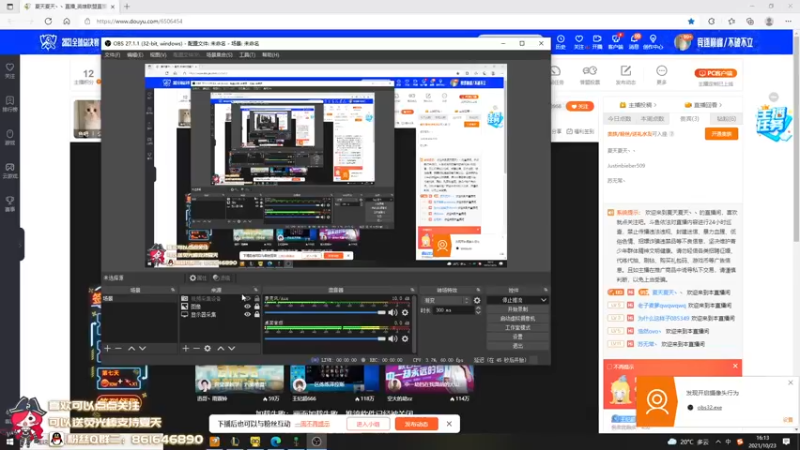
Task: Move the source up with the up arrow in the 来源 panel
Action: [x=220, y=348]
